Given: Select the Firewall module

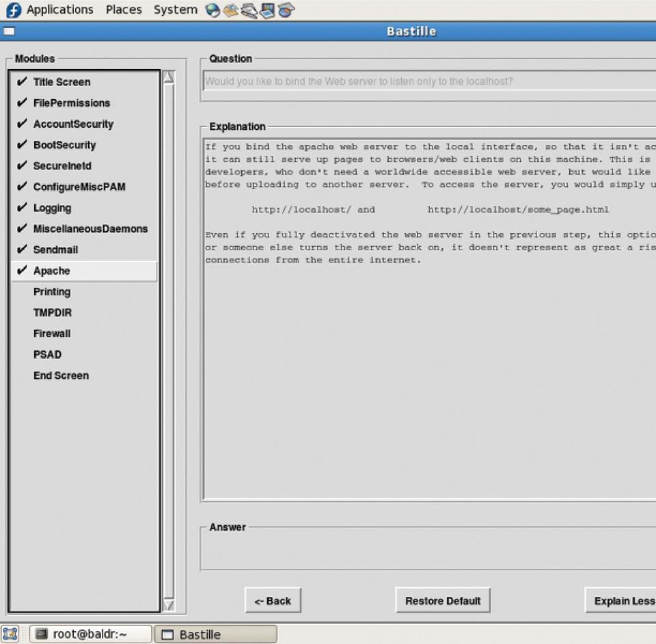Looking at the screenshot, I should coord(52,334).
